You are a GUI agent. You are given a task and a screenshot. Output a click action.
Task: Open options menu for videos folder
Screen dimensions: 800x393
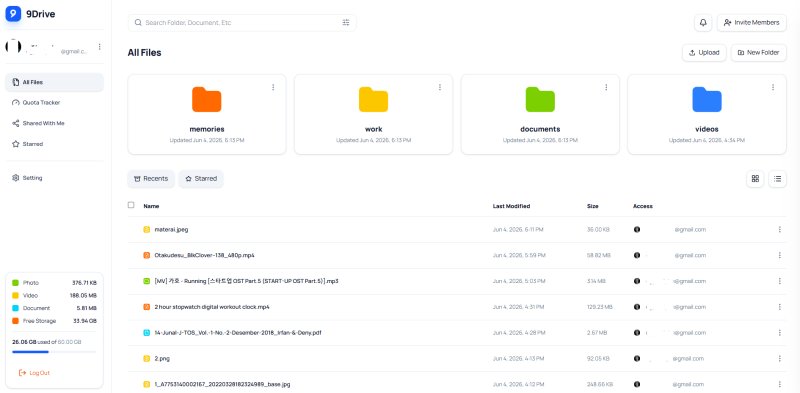pos(773,87)
